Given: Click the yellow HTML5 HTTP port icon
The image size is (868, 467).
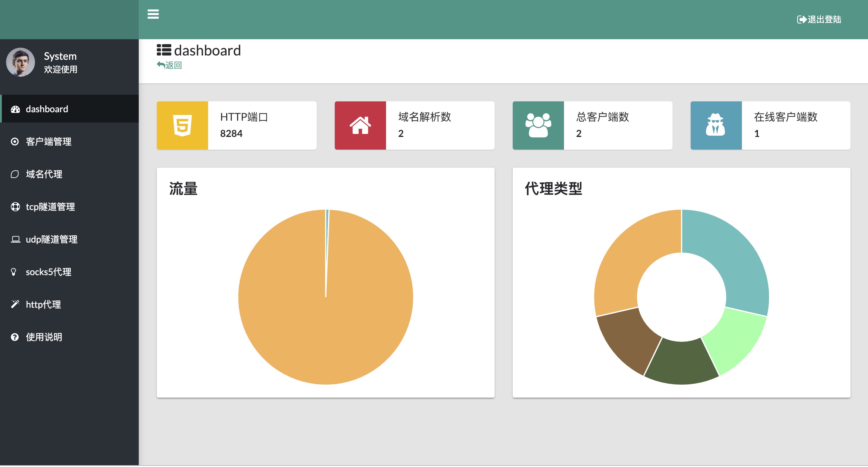Looking at the screenshot, I should click(182, 125).
